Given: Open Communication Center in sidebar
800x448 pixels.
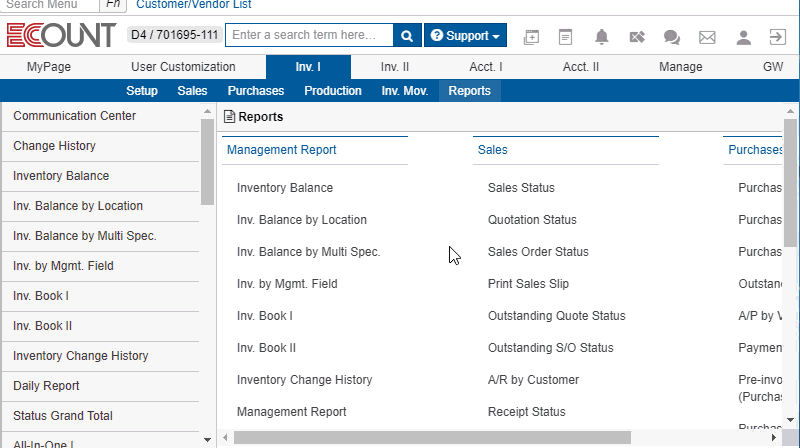Looking at the screenshot, I should (101, 116).
